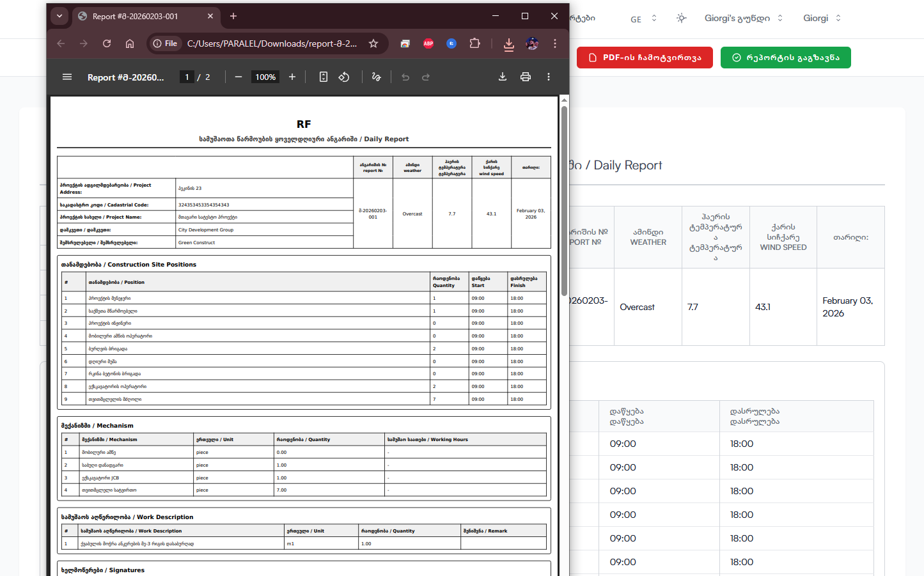Viewport: 924px width, 576px height.
Task: Click the zoom in plus button
Action: tap(292, 77)
